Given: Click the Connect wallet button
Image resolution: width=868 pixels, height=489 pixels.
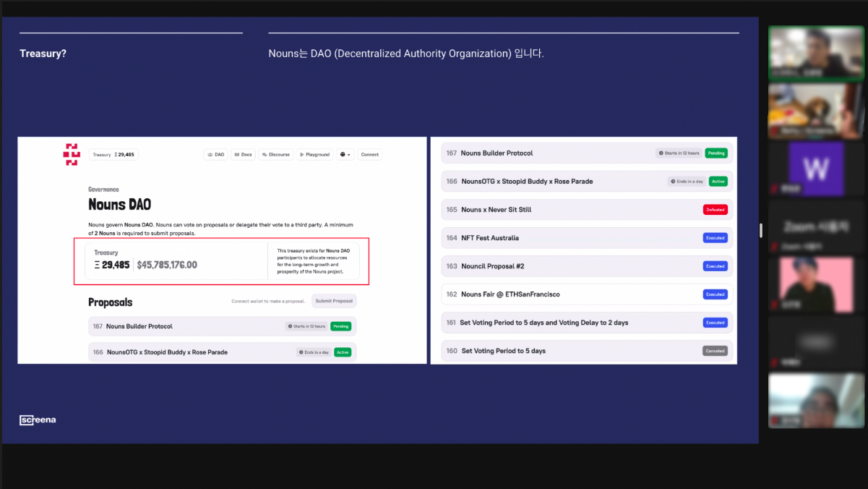Looking at the screenshot, I should pos(370,154).
